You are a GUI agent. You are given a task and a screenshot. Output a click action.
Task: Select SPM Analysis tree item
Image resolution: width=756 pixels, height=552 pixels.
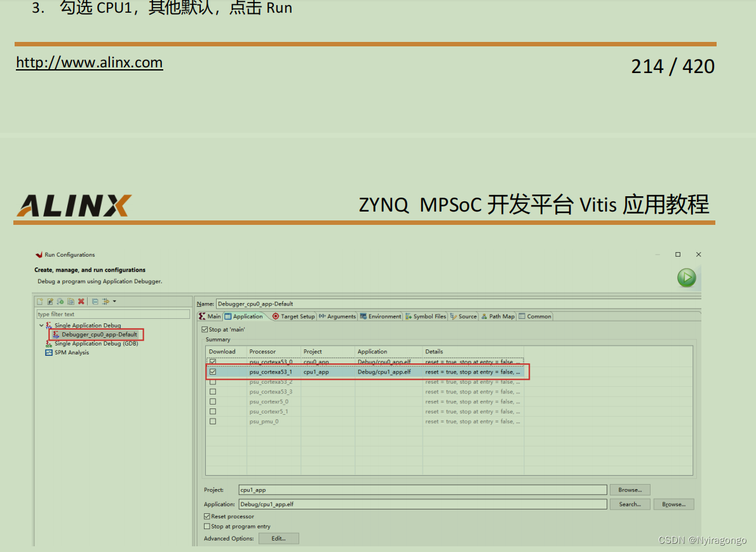click(71, 353)
